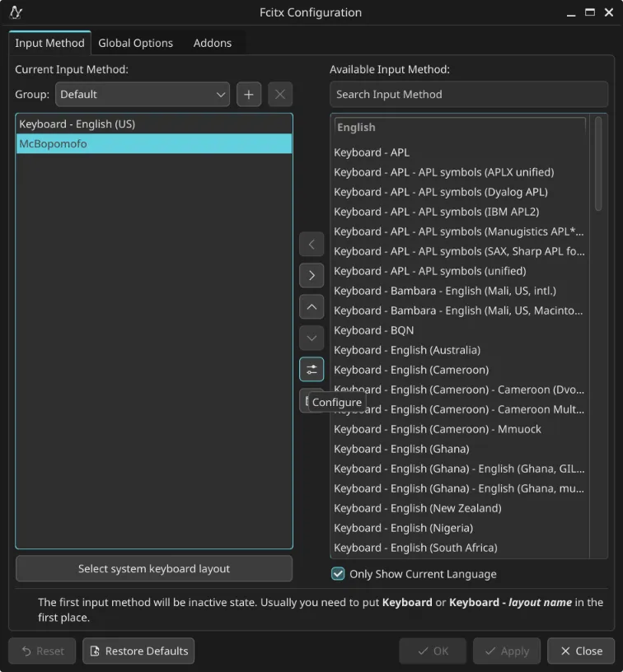
Task: Select English (Ghana, mu... entry
Action: pos(460,488)
